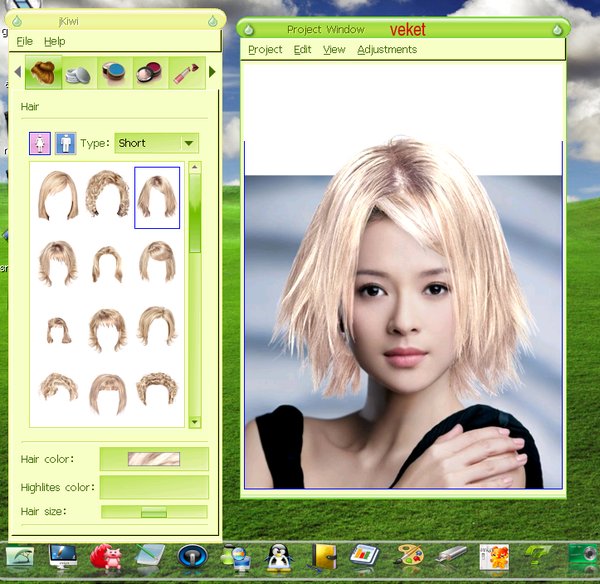The image size is (600, 584).
Task: Open the paint palette icon in dock
Action: coord(409,556)
